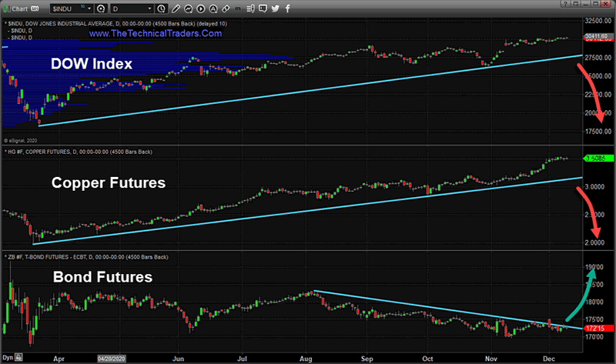Screen dimensions: 616x364
Task: Click the Dyn scaling label
Action: click(8, 358)
